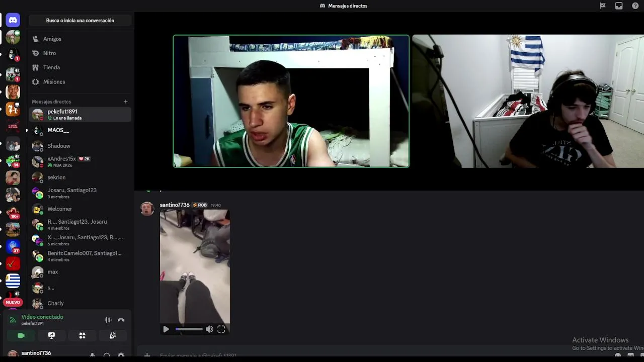Toggle microphone mute in user panel
This screenshot has width=644, height=362.
click(x=92, y=355)
